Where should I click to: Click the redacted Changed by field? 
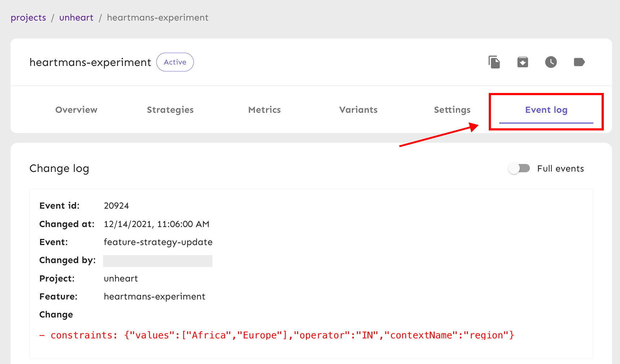(158, 261)
